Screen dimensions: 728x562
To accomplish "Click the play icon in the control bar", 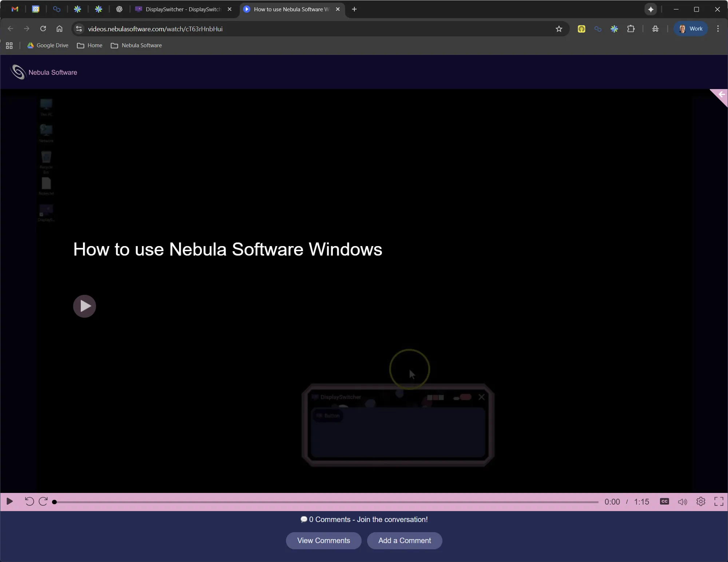I will pyautogui.click(x=10, y=502).
